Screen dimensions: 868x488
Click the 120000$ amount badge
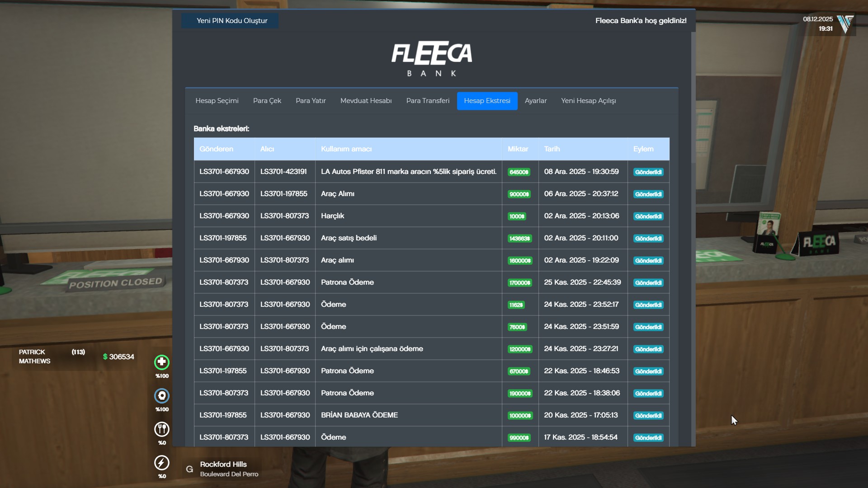[x=520, y=349]
